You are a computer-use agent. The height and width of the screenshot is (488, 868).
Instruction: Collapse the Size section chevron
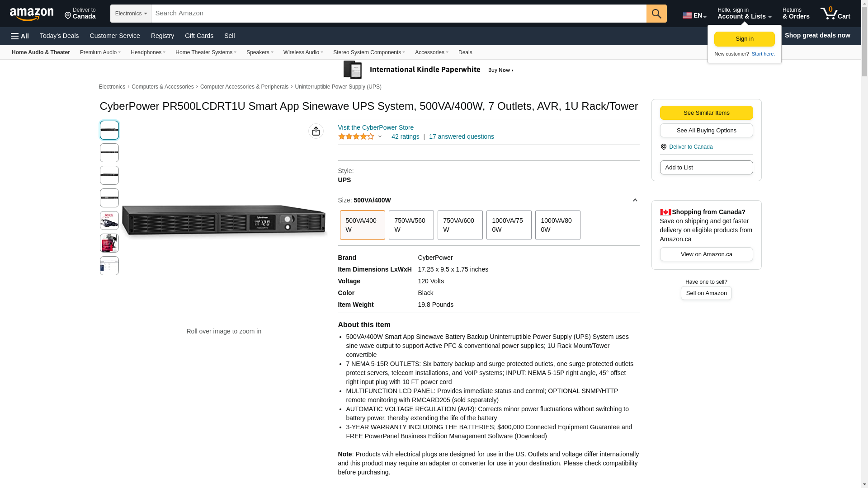pyautogui.click(x=635, y=200)
